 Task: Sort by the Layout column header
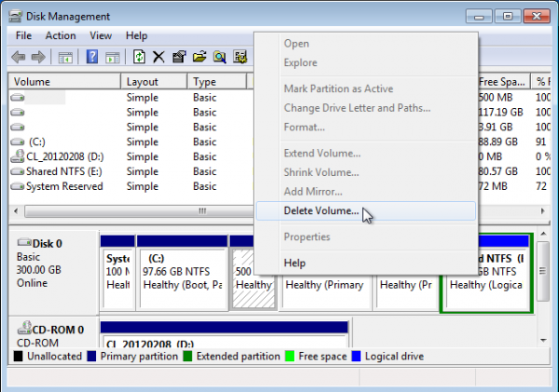tap(154, 82)
